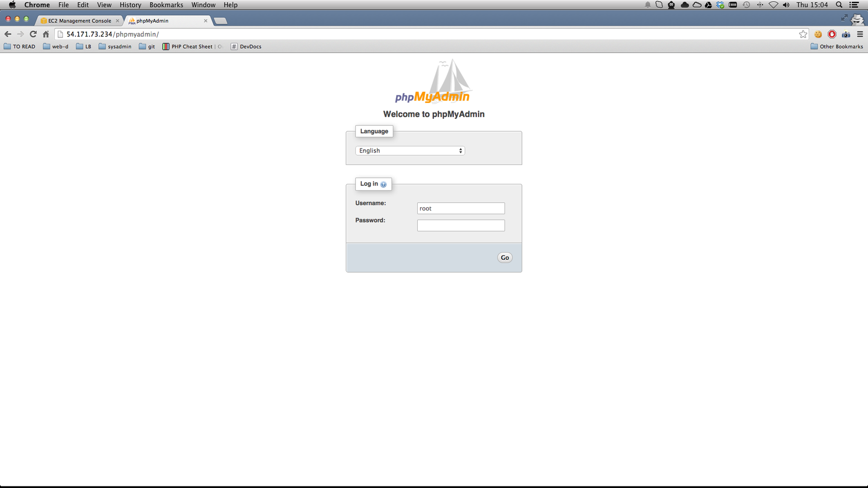Click the Thu 15:04 clock
The width and height of the screenshot is (868, 488).
tap(812, 5)
